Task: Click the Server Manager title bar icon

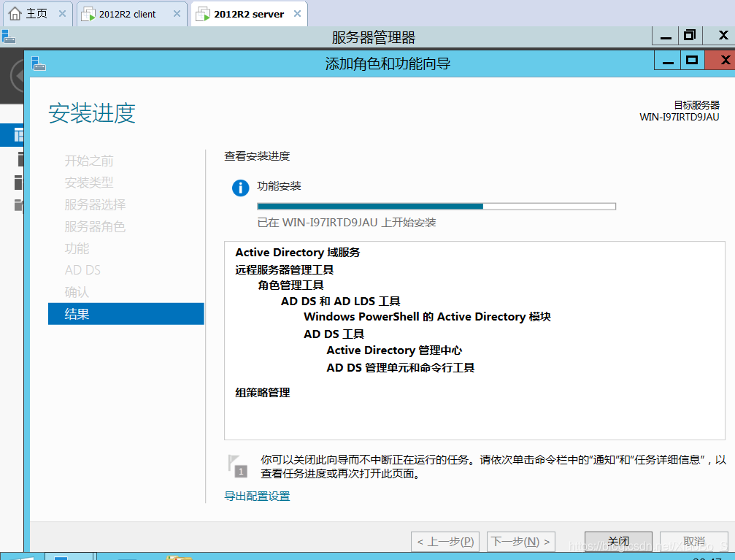Action: click(x=9, y=37)
